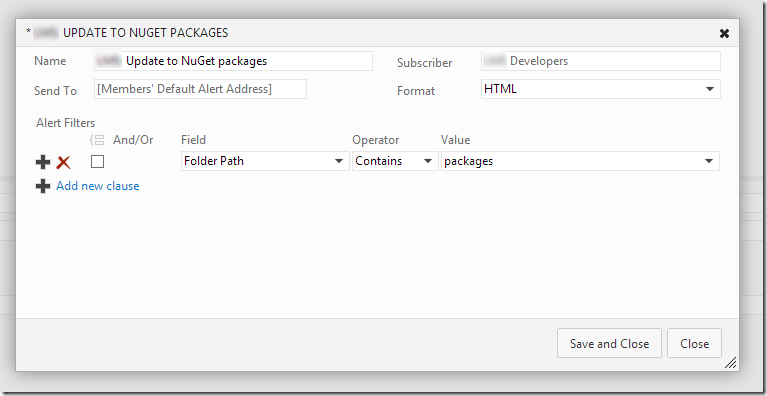Click the Send To address field

(201, 89)
